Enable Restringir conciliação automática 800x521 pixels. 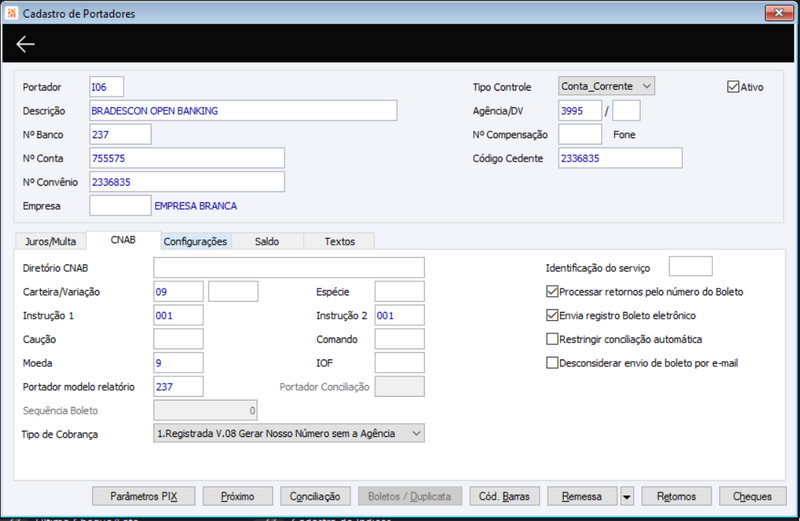[552, 339]
